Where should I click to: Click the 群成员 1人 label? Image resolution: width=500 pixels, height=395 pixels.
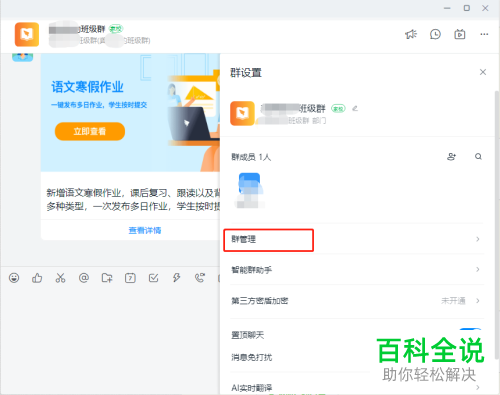(x=251, y=157)
